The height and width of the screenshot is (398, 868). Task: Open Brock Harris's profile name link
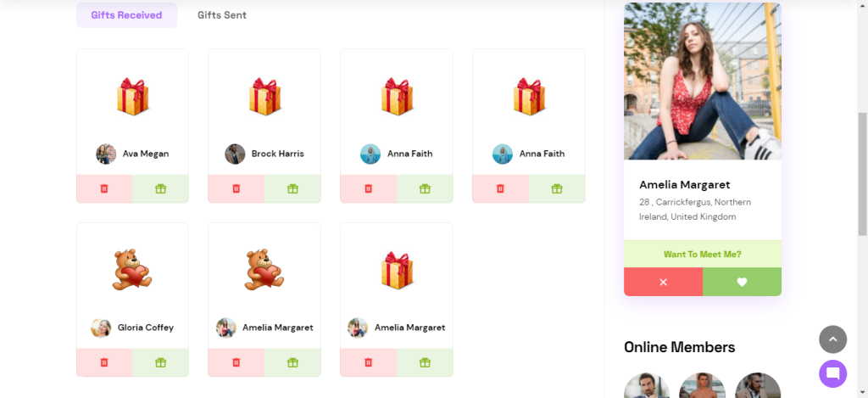click(277, 154)
